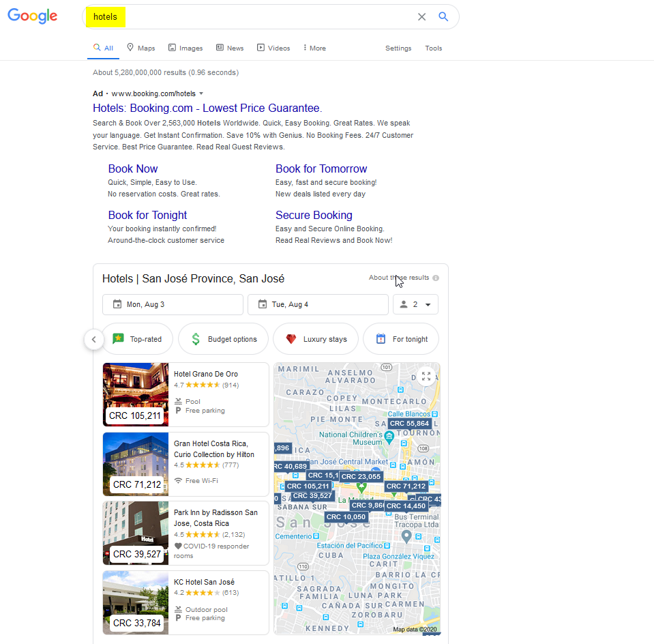Click the left chevron to scroll filters back

[x=94, y=339]
